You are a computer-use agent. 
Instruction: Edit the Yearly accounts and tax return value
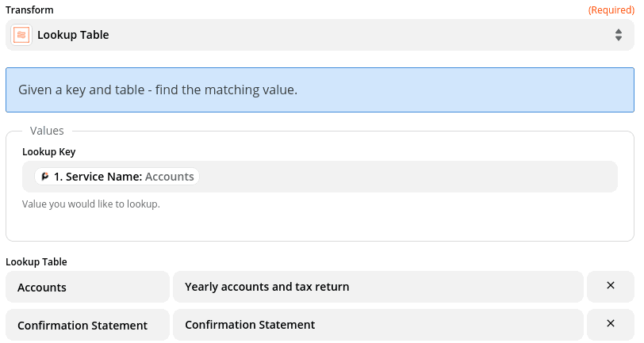(x=378, y=287)
